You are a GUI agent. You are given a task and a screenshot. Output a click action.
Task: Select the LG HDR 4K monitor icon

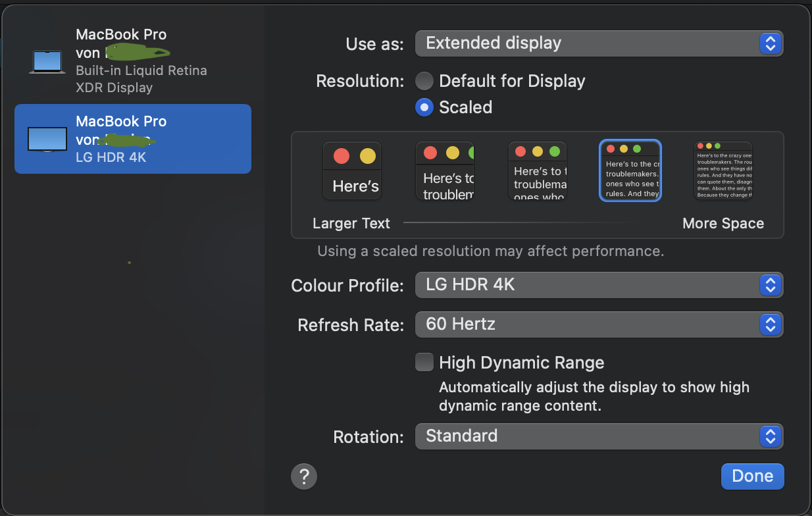pos(47,139)
